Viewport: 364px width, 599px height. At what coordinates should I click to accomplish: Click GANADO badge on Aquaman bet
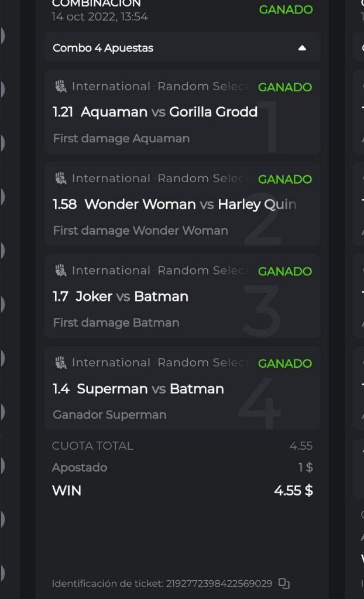[285, 87]
